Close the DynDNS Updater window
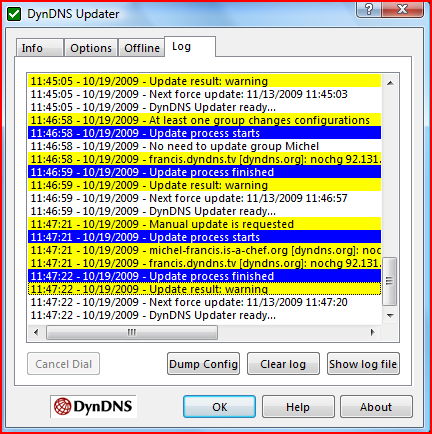This screenshot has height=434, width=432. pyautogui.click(x=402, y=9)
